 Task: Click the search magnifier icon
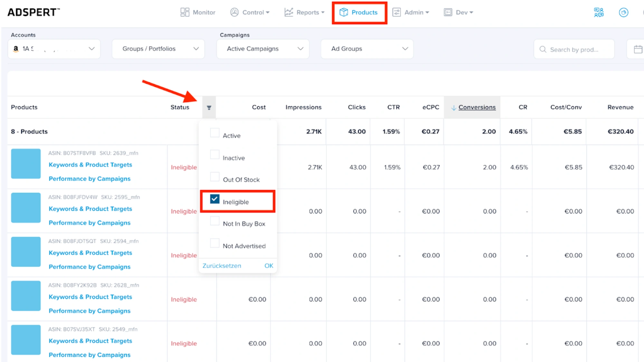(x=543, y=49)
